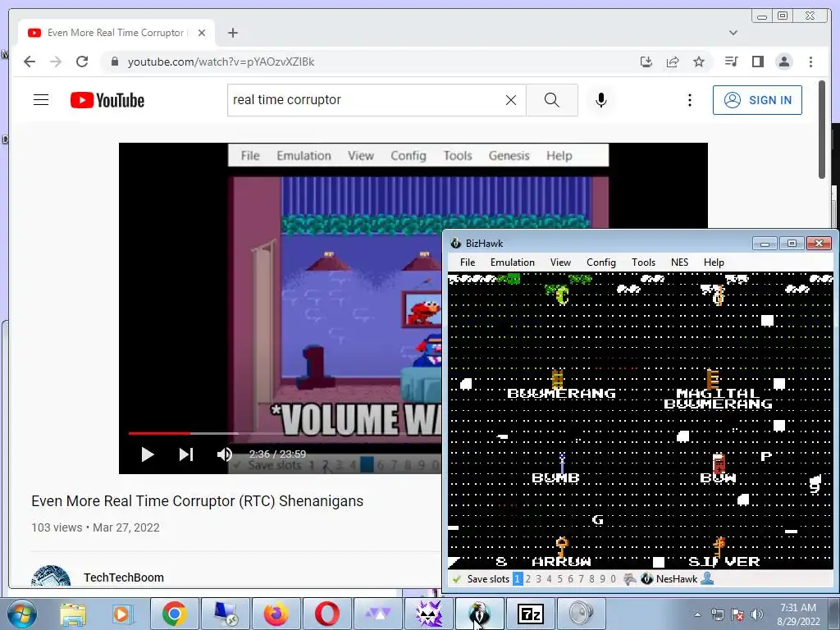840x630 pixels.
Task: Click the gray animal icon beside slot 0 in BizHawk
Action: tap(630, 579)
